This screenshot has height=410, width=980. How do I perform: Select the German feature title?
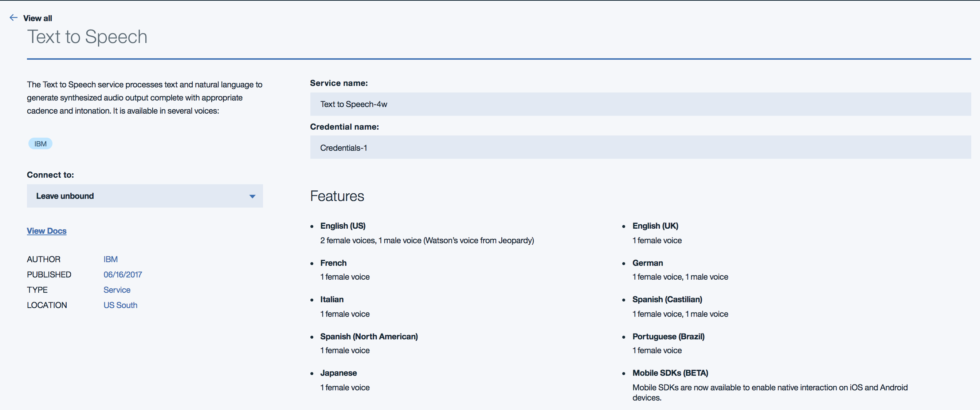tap(647, 263)
